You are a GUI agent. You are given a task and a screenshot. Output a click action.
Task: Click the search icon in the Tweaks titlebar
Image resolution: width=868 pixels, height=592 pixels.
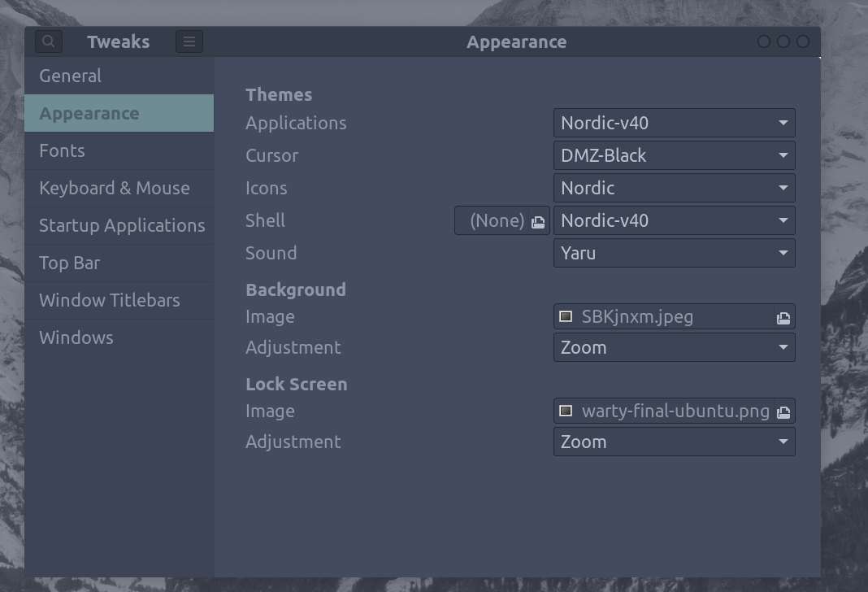point(47,41)
